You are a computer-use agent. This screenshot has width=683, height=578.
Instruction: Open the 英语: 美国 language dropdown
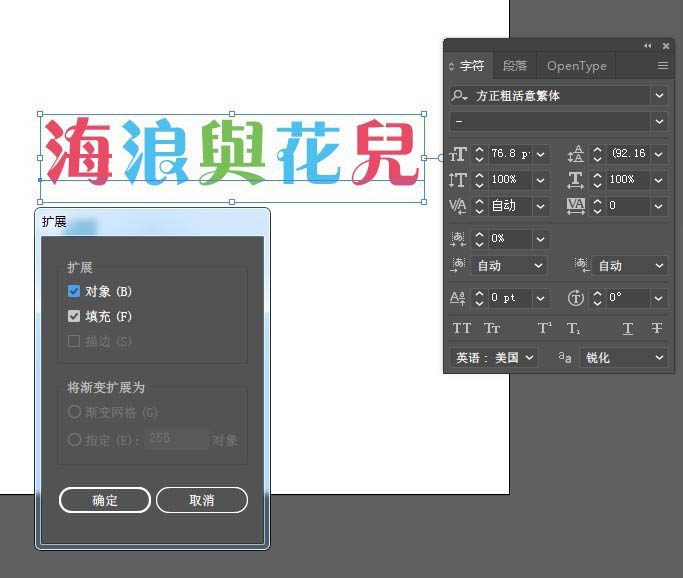(x=494, y=358)
